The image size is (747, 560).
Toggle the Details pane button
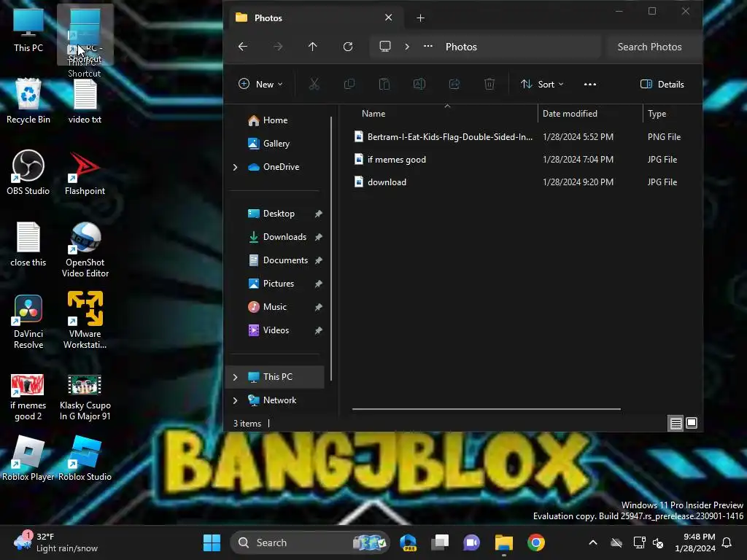662,85
